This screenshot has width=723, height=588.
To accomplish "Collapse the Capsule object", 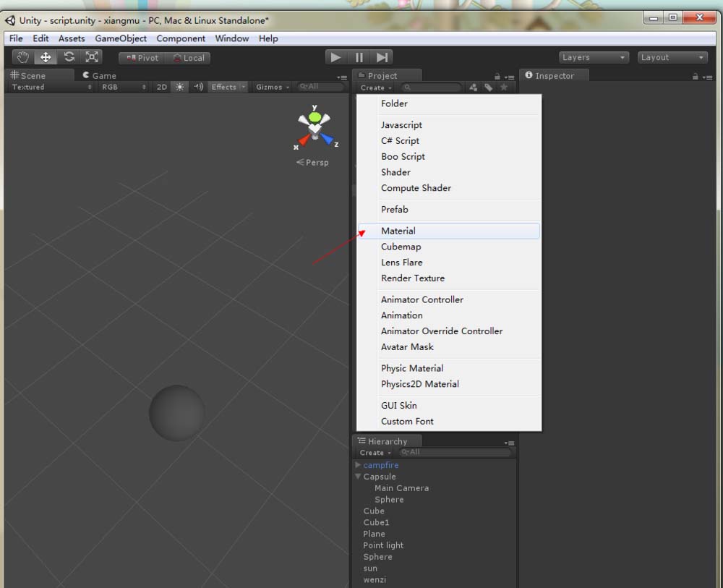I will point(358,477).
